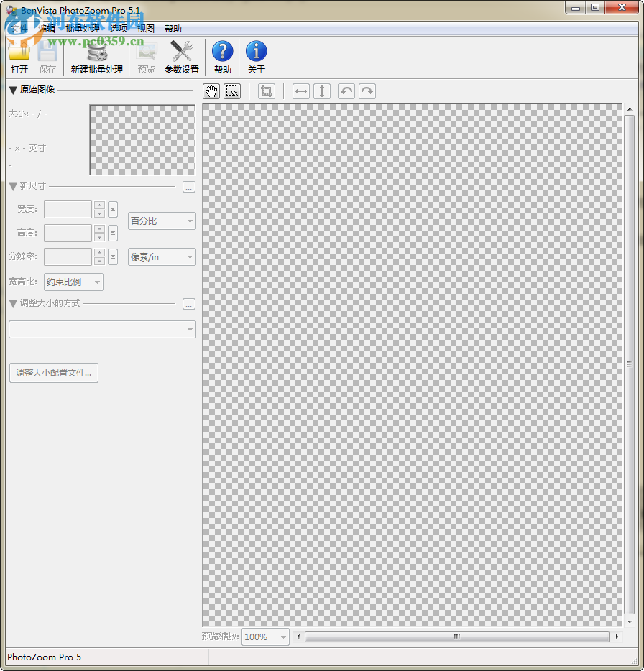
Task: Open the 帮助 question-mark help icon
Action: click(x=222, y=56)
